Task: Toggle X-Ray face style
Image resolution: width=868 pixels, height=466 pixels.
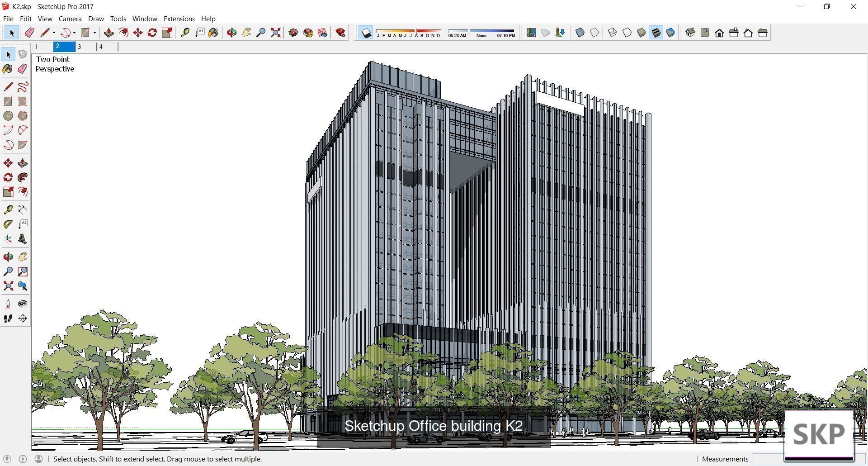Action: pyautogui.click(x=580, y=33)
